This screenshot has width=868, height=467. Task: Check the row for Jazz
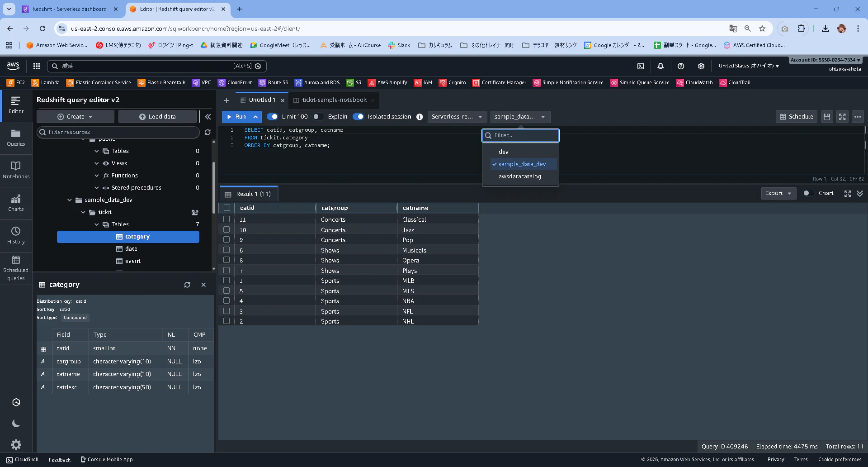(226, 229)
